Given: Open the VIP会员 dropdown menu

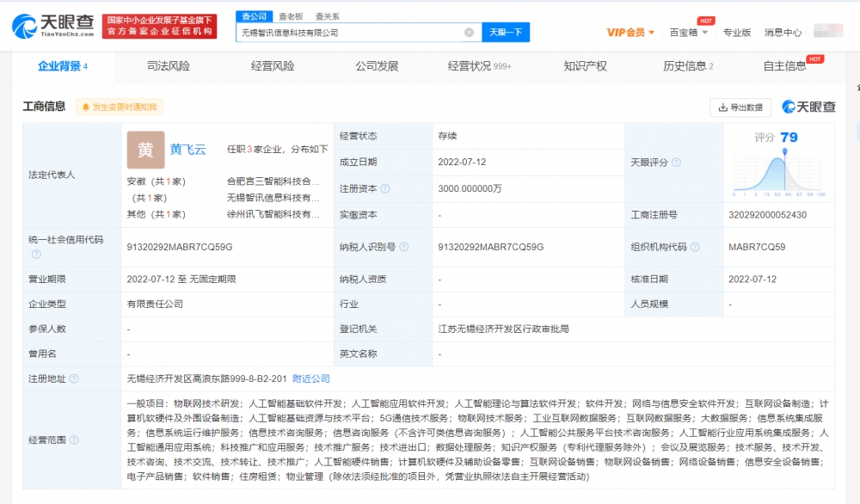Looking at the screenshot, I should coord(630,33).
